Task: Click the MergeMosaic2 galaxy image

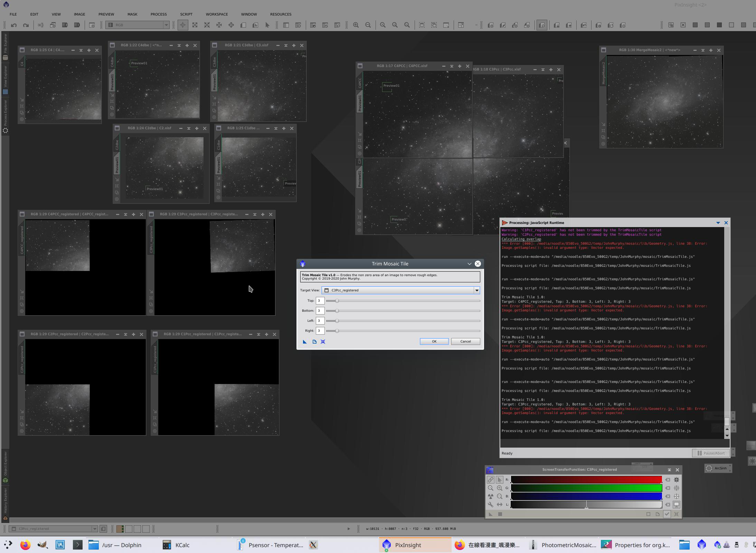Action: click(665, 102)
